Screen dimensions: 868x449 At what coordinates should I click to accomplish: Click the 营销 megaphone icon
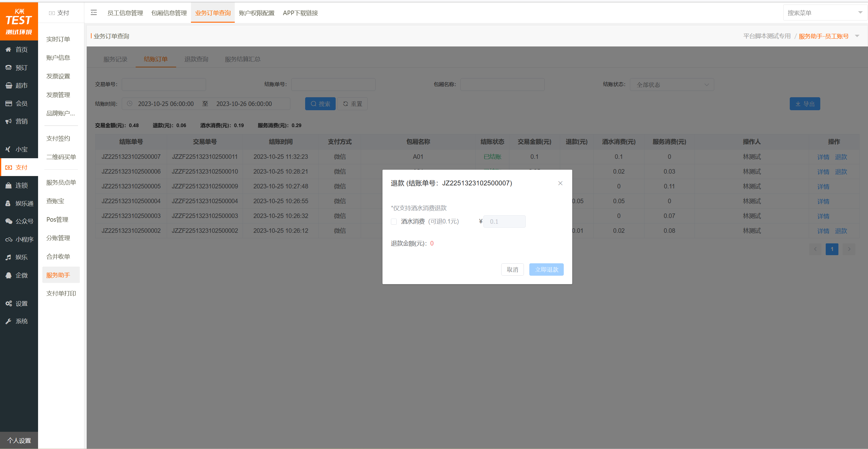(x=8, y=121)
